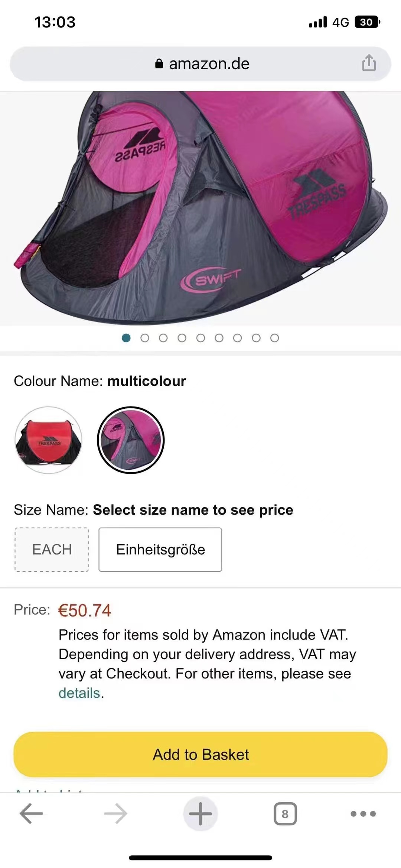Choose the Einheitsgröße size option
The image size is (401, 868).
point(160,550)
